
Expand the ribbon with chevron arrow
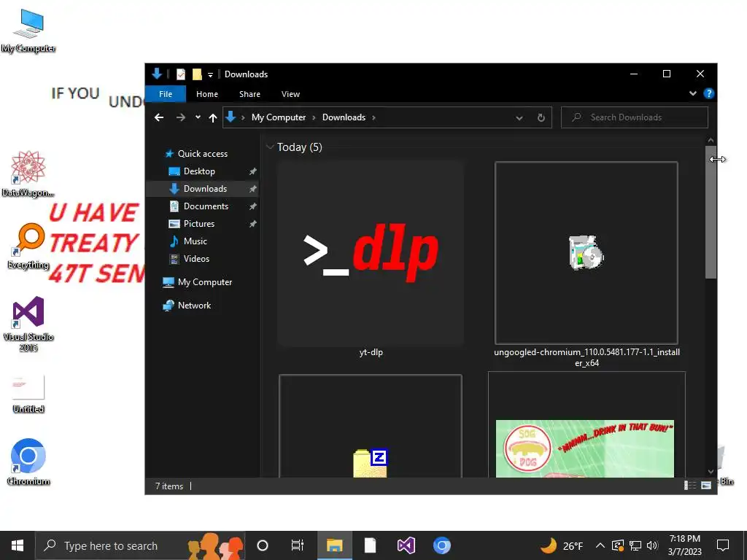tap(693, 93)
